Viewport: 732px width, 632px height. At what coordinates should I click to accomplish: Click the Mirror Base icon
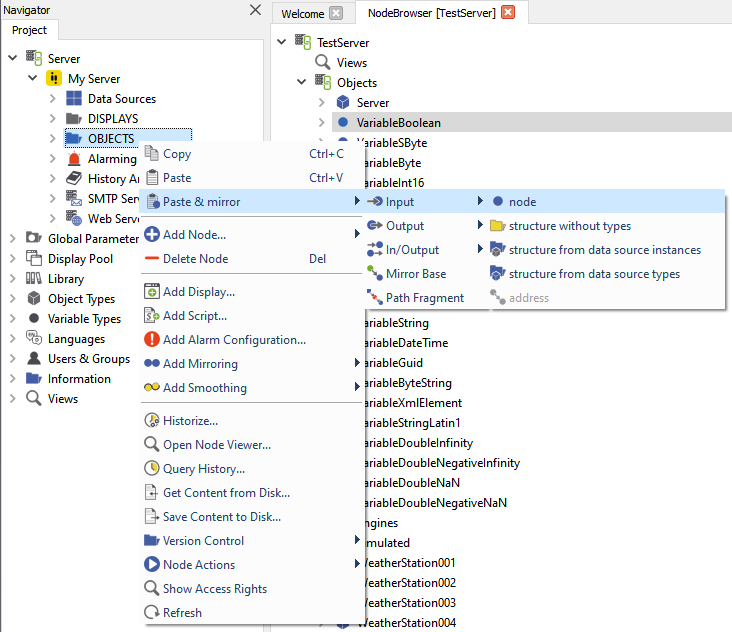pos(375,273)
